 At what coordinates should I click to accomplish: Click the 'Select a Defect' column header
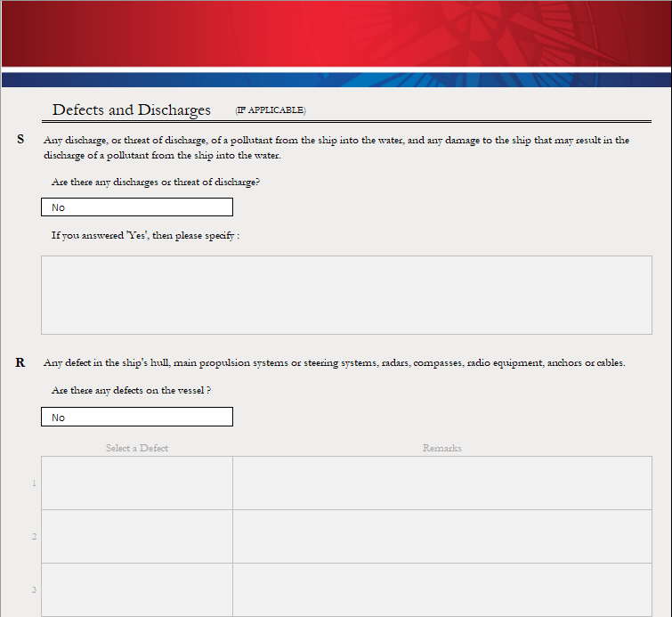point(137,448)
